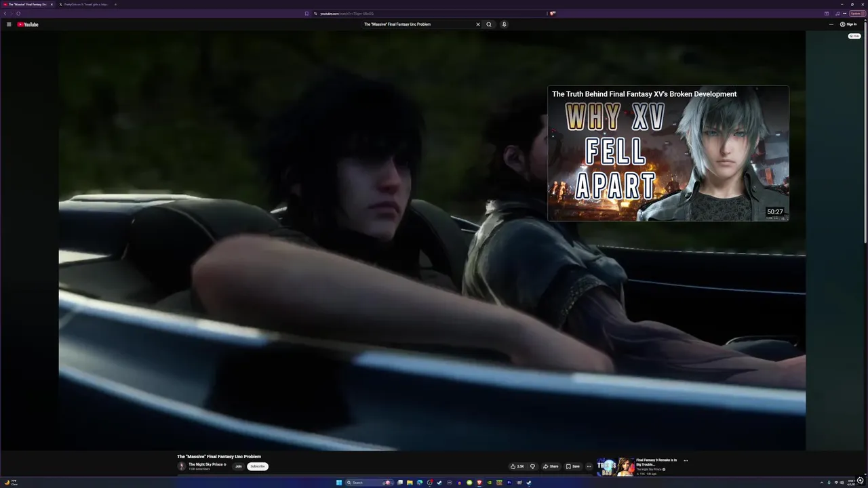Open the volume tray icon
The height and width of the screenshot is (488, 868).
point(842,483)
